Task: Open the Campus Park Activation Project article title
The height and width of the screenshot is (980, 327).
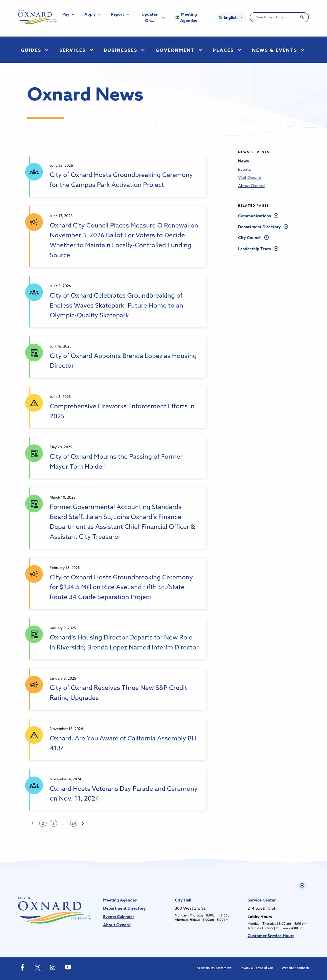Action: tap(121, 180)
